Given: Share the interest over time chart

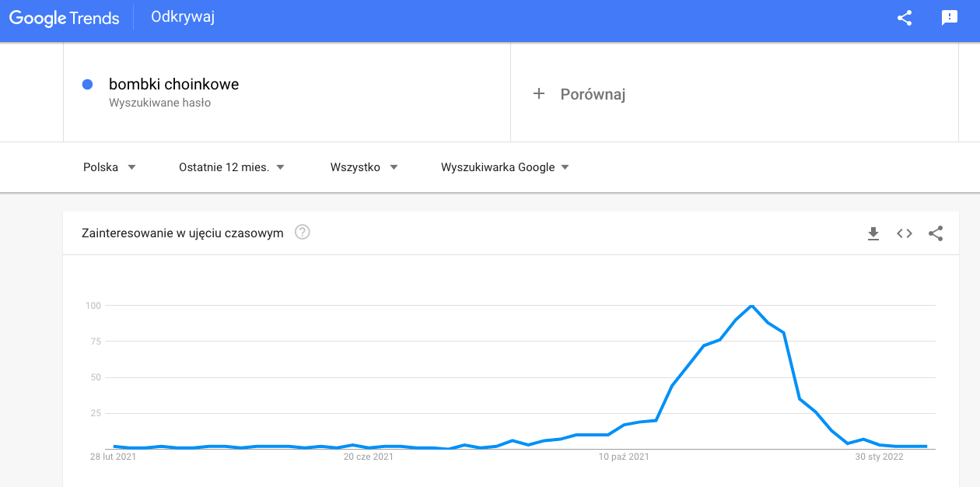Looking at the screenshot, I should tap(936, 233).
